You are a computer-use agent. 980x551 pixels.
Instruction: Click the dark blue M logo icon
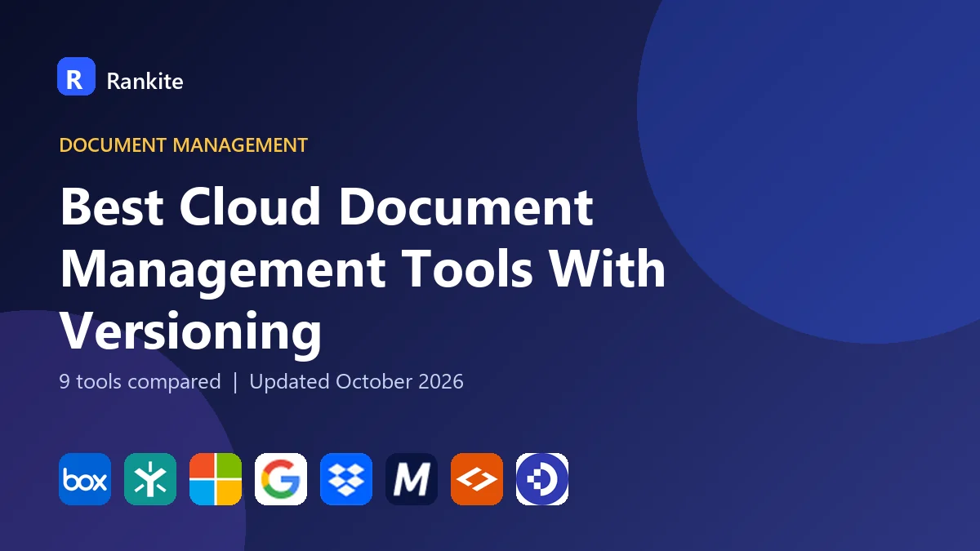click(x=412, y=479)
